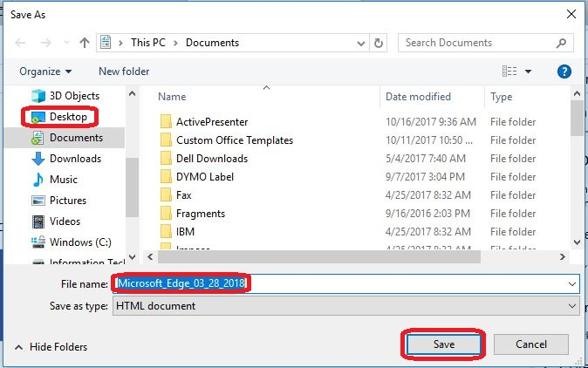Open the Organize menu
The width and height of the screenshot is (588, 368).
point(45,72)
